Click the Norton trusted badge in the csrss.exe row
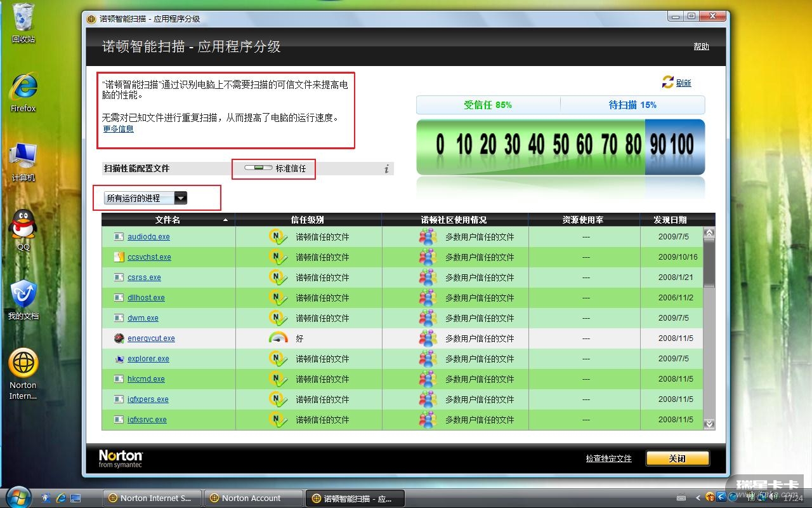 (x=278, y=277)
